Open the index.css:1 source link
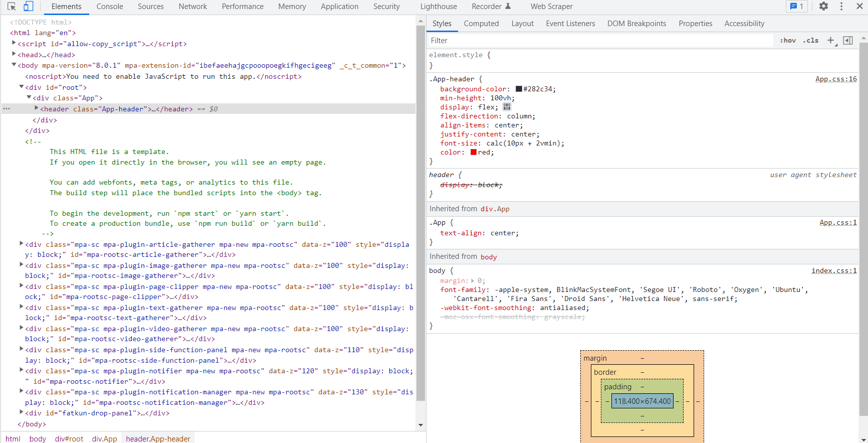Viewport: 868px width, 443px height. [834, 271]
